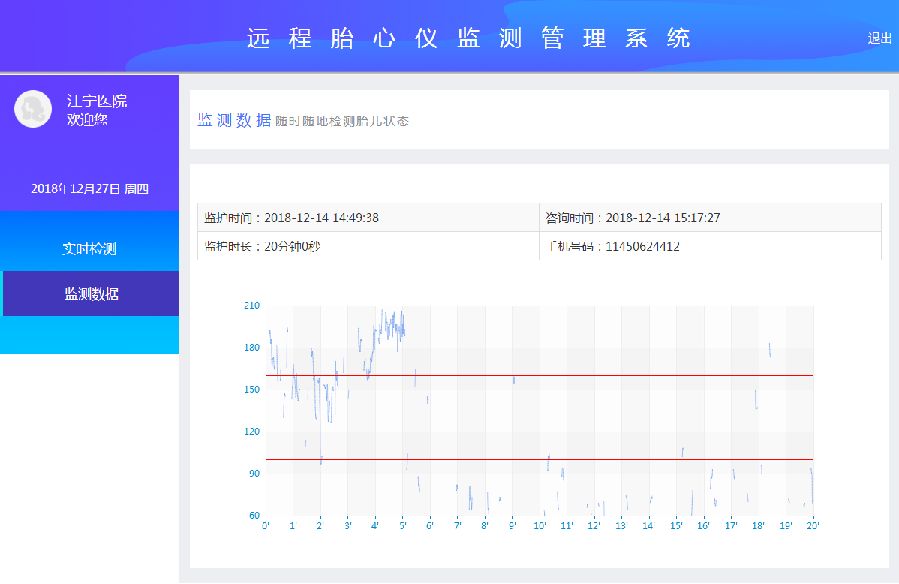Click the 15' x-axis time label
Screen dimensions: 899x584
coord(676,525)
